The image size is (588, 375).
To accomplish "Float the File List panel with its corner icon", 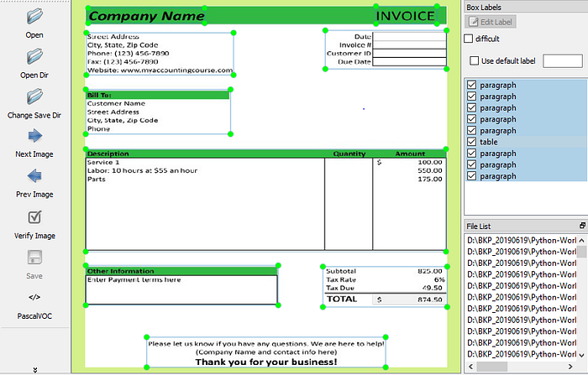I will click(x=582, y=226).
